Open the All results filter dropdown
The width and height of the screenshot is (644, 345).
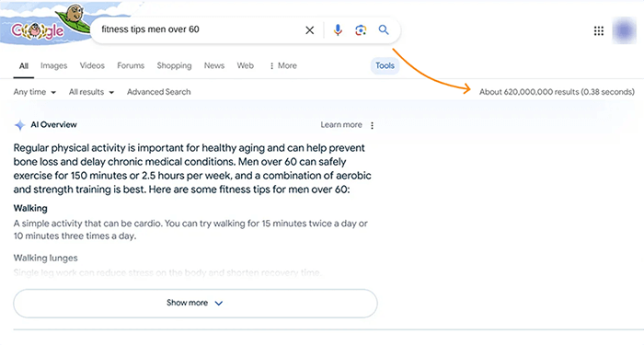point(91,92)
